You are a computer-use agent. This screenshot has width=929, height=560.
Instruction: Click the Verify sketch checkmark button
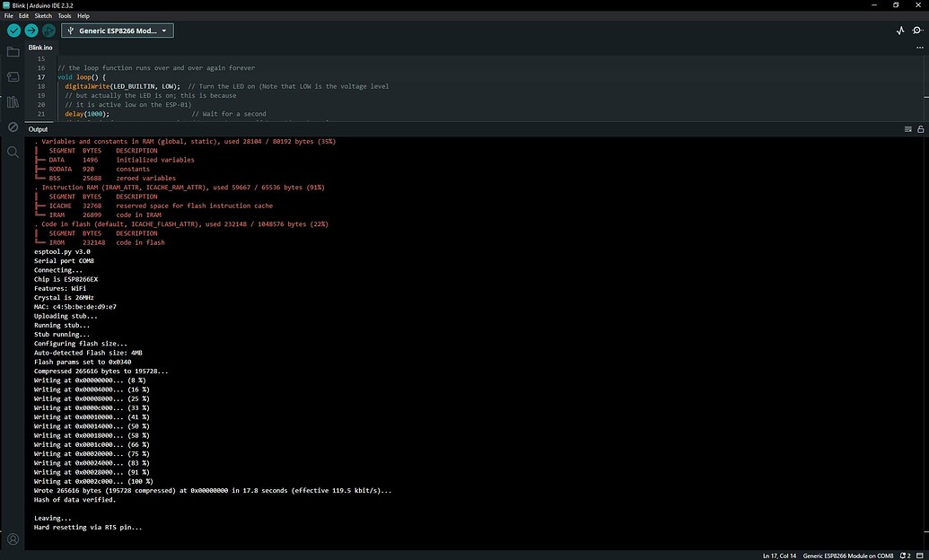tap(13, 30)
